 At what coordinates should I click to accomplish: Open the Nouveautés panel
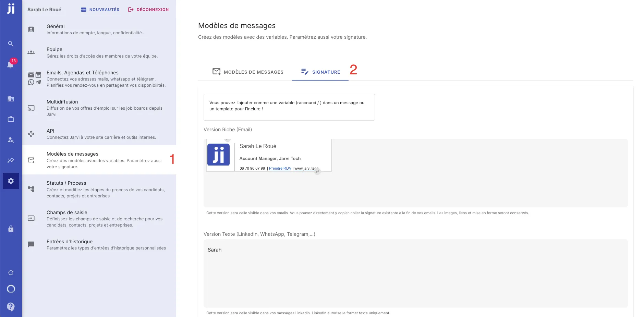click(100, 9)
